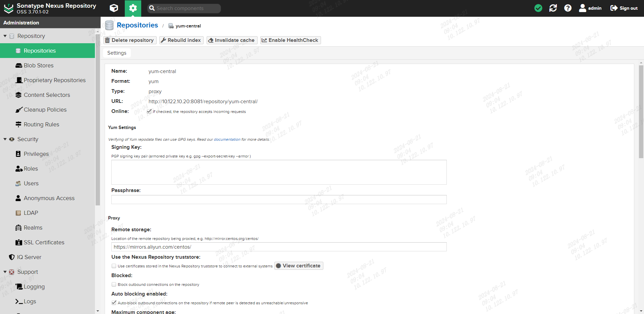Click the Logs terminal icon
Screen dimensions: 644x314
[19, 301]
